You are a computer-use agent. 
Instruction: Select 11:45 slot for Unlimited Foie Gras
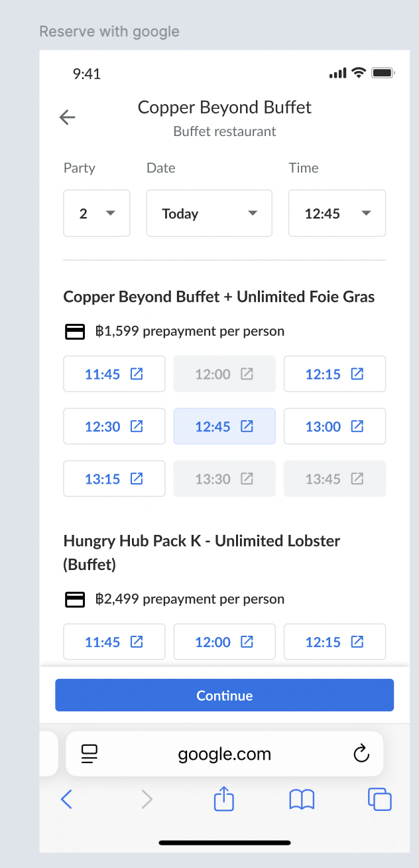(114, 374)
